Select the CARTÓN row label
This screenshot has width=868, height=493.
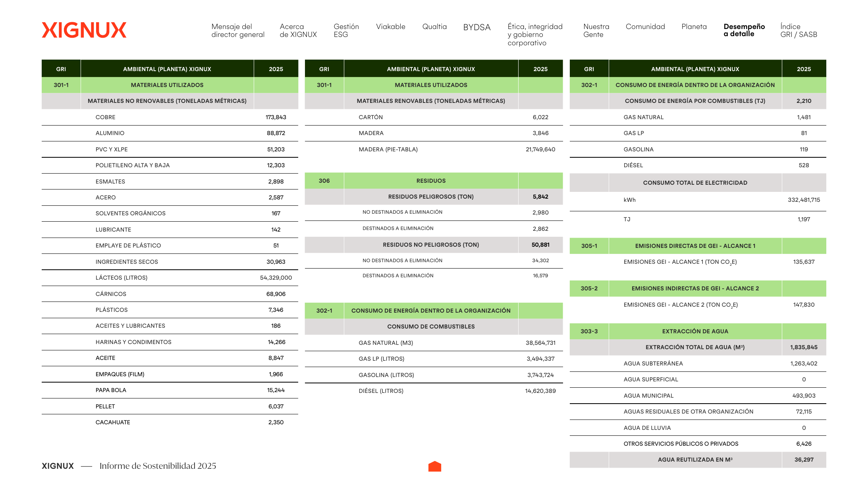point(371,117)
